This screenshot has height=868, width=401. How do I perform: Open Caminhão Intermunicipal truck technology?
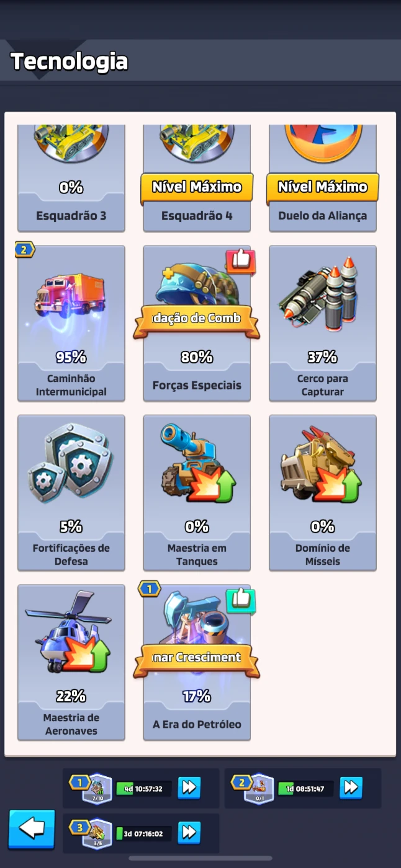tap(71, 323)
